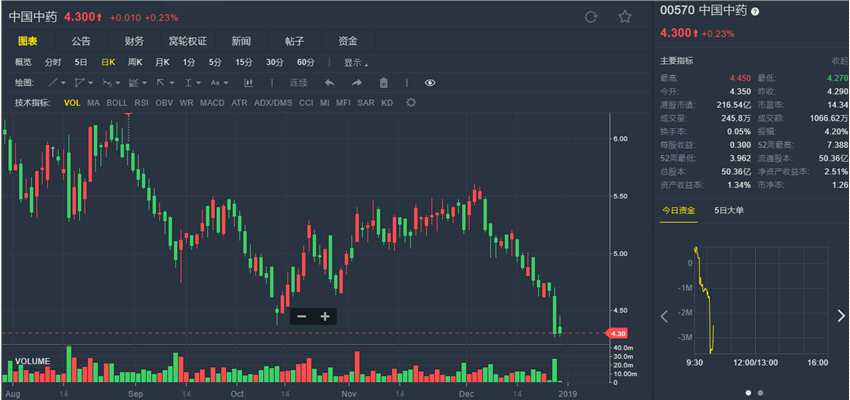Image resolution: width=850 pixels, height=400 pixels.
Task: Delete drawings with the trash icon
Action: [383, 83]
